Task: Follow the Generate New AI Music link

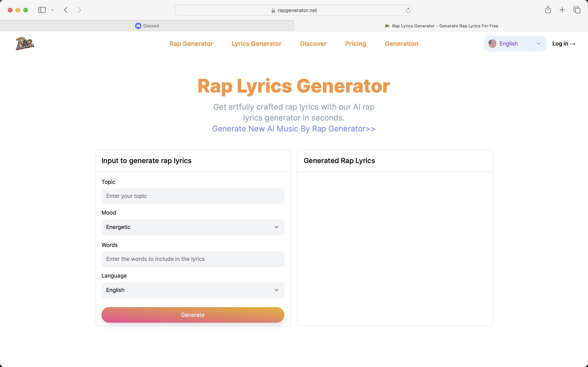Action: tap(294, 129)
